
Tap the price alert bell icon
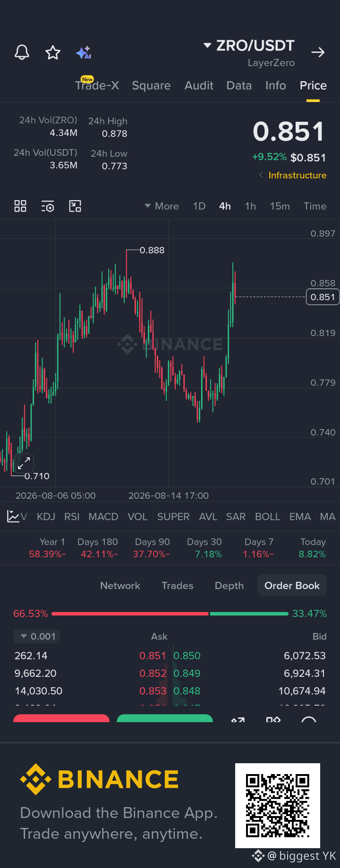coord(22,52)
